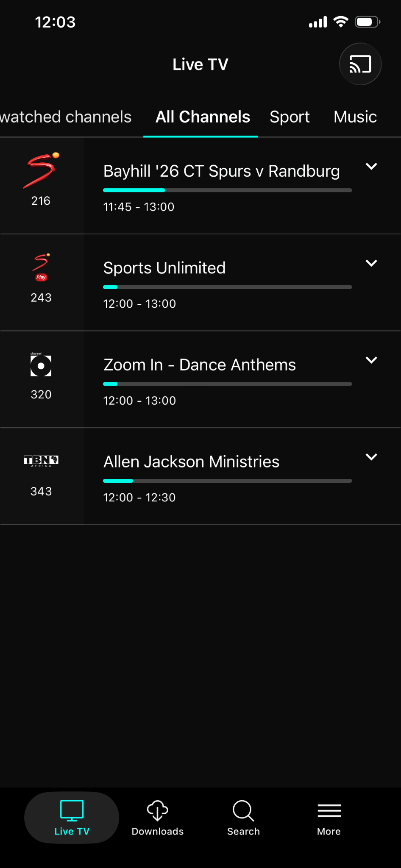Open the Downloads cloud icon
This screenshot has width=401, height=868.
click(x=157, y=810)
